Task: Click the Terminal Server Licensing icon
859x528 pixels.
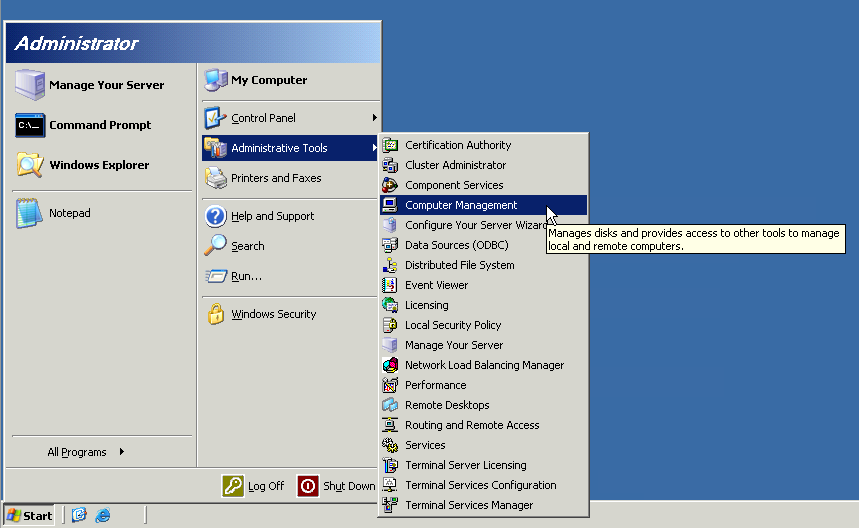Action: tap(390, 465)
